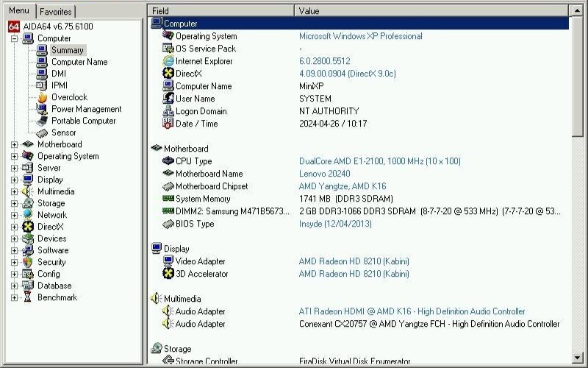Click the IPMI icon in tree

[x=42, y=85]
